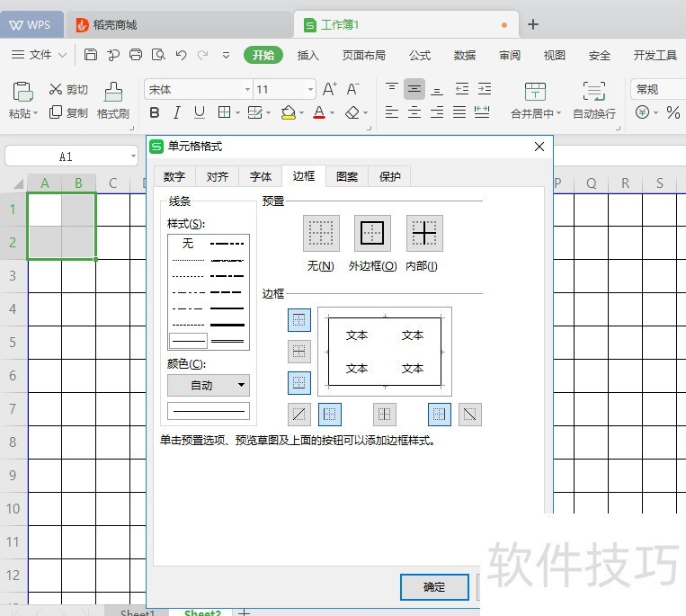Apply the outer border (外边框) preset

click(x=372, y=234)
